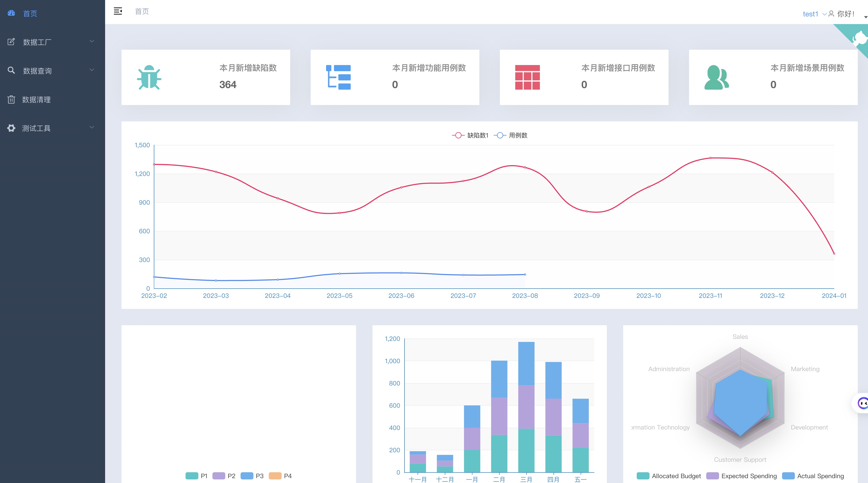This screenshot has width=868, height=483.
Task: Expand the 数据工厂 chevron arrow
Action: coord(92,41)
